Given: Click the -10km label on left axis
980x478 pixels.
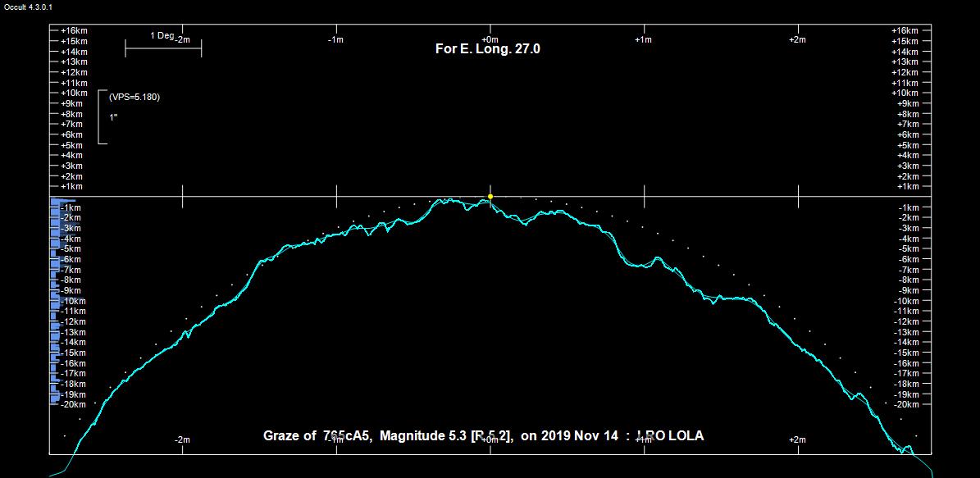Looking at the screenshot, I should (x=74, y=301).
